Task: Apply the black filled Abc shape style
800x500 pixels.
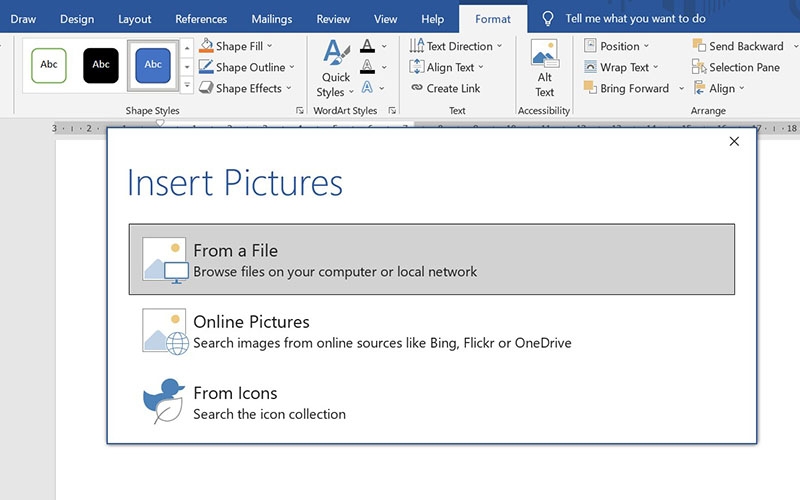Action: [x=101, y=65]
